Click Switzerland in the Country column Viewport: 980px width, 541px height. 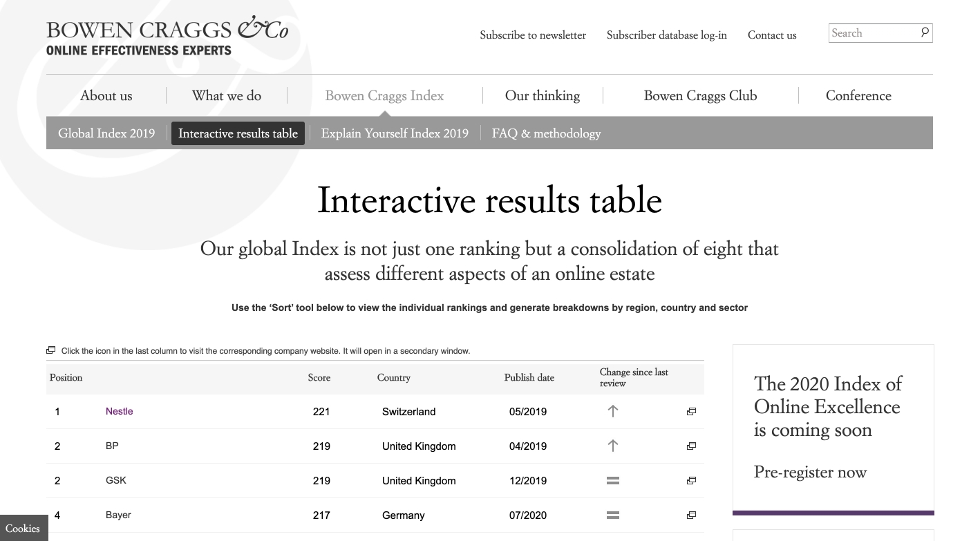(409, 412)
